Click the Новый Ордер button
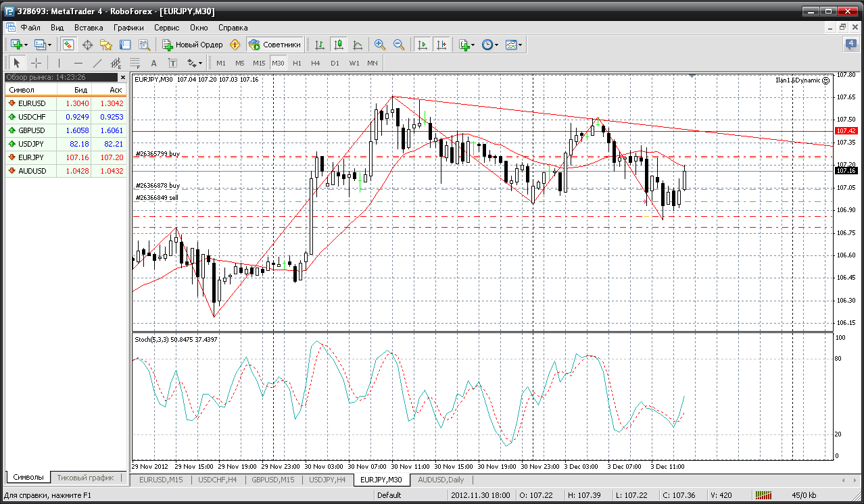Image resolution: width=864 pixels, height=504 pixels. [x=193, y=45]
